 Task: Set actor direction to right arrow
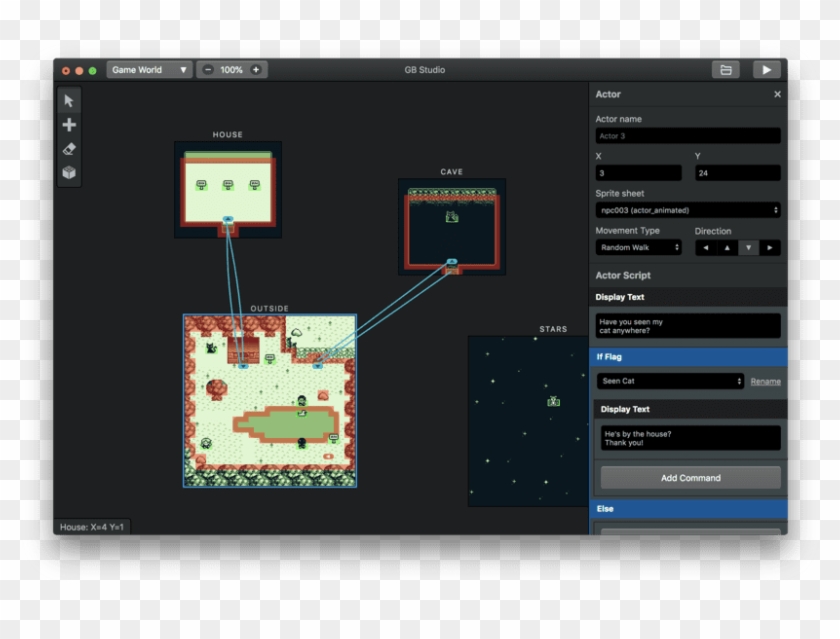[769, 247]
